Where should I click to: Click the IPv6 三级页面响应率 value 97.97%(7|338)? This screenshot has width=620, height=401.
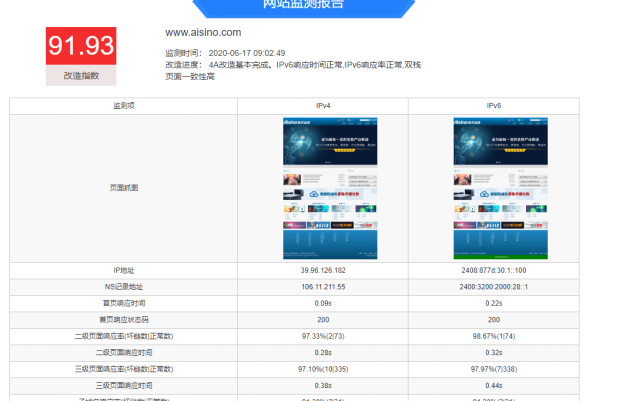(x=493, y=369)
